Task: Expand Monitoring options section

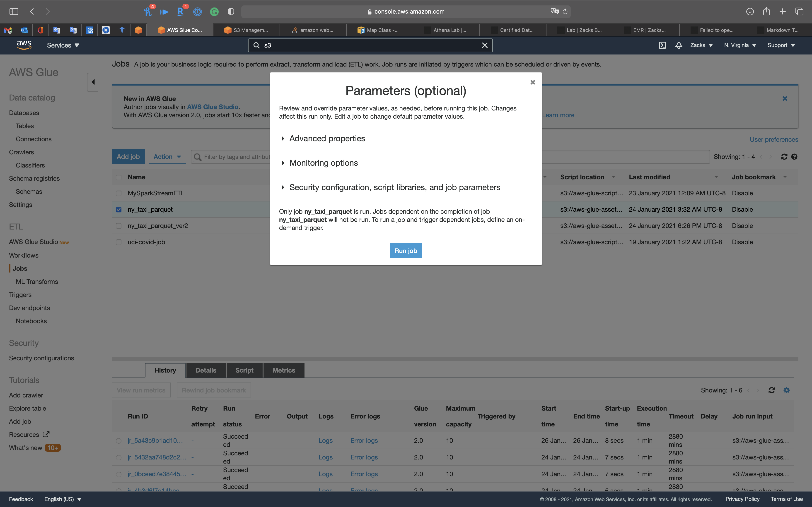Action: tap(323, 163)
